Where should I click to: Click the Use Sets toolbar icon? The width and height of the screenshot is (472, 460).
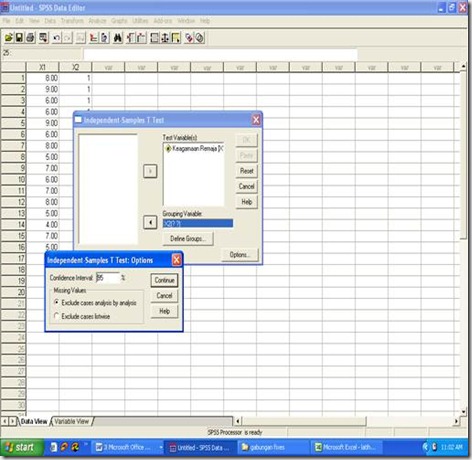(200, 38)
